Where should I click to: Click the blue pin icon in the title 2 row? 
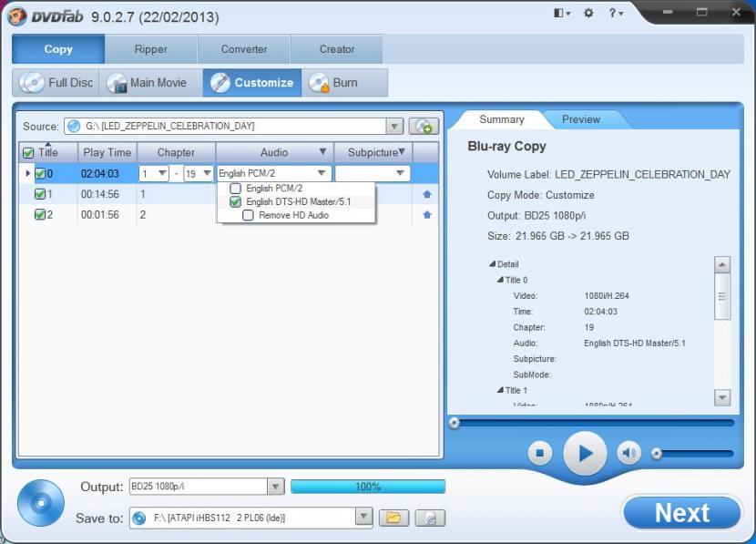point(426,215)
